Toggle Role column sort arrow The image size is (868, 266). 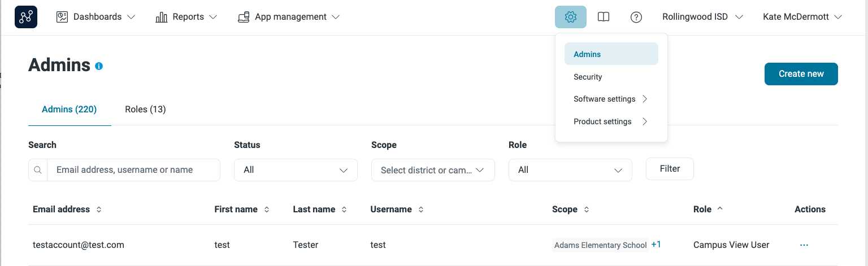pyautogui.click(x=720, y=208)
